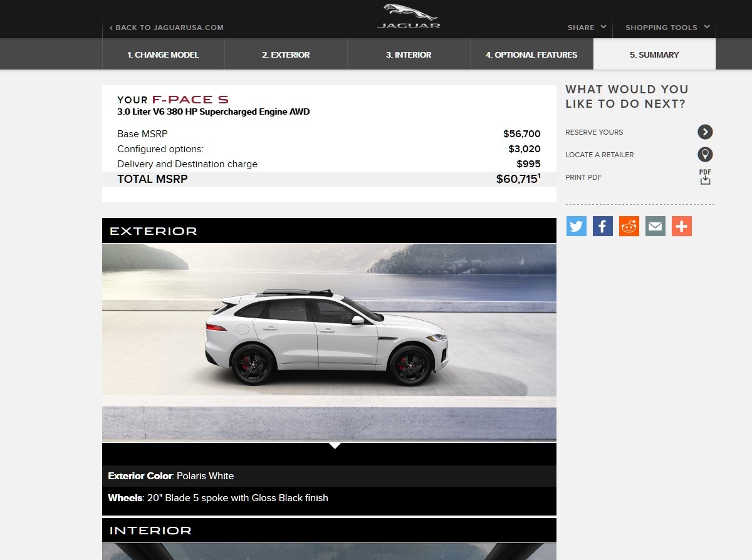Click the 3.0 Liter V6 engine description
The height and width of the screenshot is (560, 752).
coord(214,112)
